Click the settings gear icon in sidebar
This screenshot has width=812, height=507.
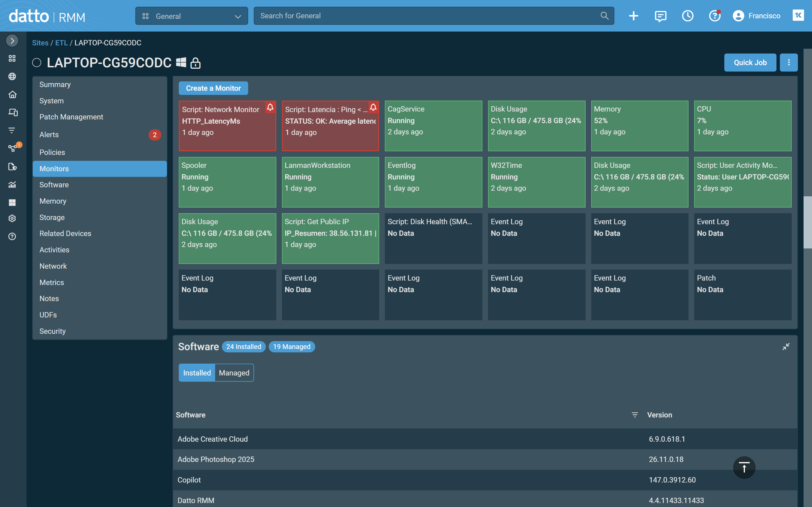12,218
